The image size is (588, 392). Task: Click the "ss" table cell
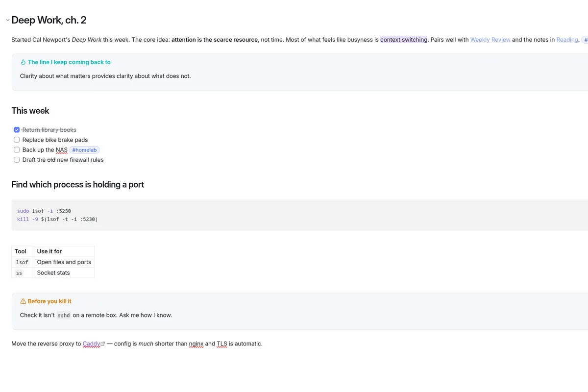point(23,273)
